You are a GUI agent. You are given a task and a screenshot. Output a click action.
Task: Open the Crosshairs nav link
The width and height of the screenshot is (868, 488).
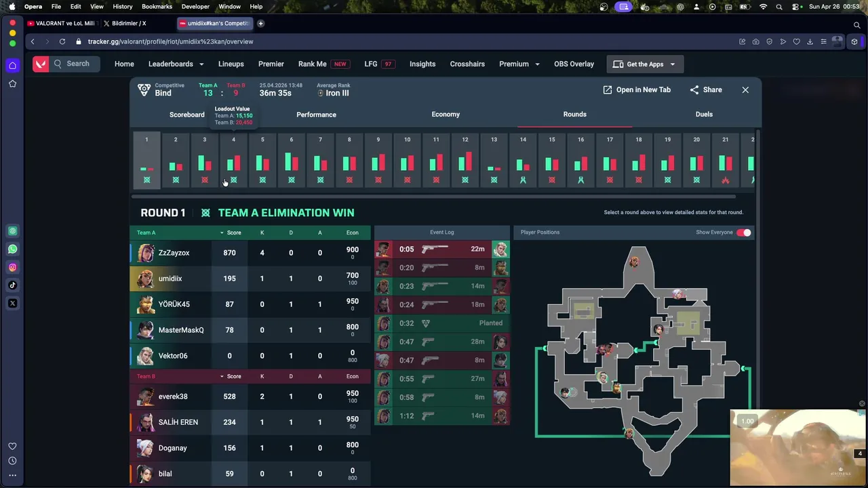coord(467,64)
